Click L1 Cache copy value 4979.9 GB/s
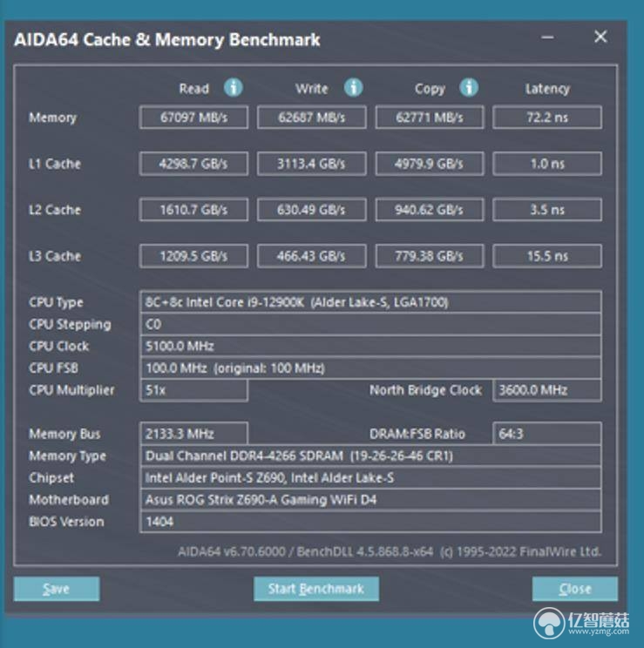This screenshot has width=644, height=648. [x=430, y=164]
